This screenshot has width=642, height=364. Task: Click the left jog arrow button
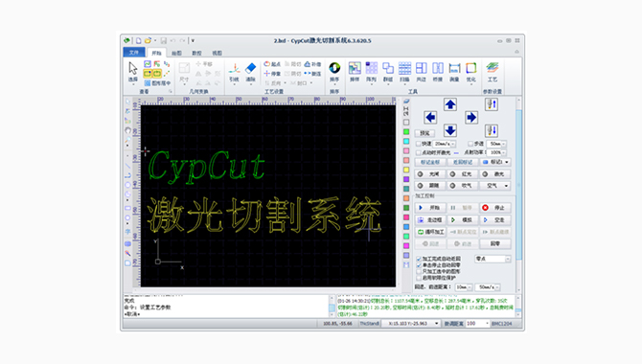[430, 118]
